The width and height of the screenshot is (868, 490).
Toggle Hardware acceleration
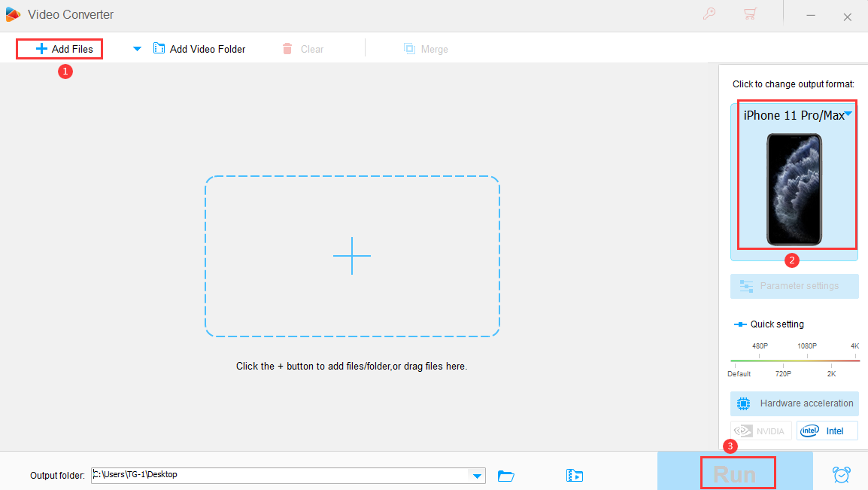(x=794, y=403)
